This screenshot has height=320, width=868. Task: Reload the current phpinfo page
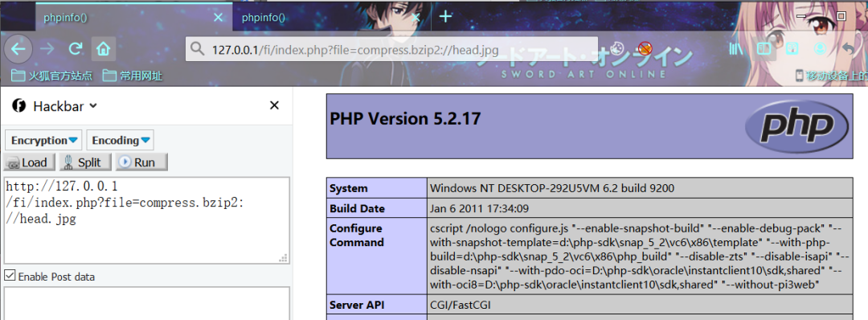click(76, 49)
